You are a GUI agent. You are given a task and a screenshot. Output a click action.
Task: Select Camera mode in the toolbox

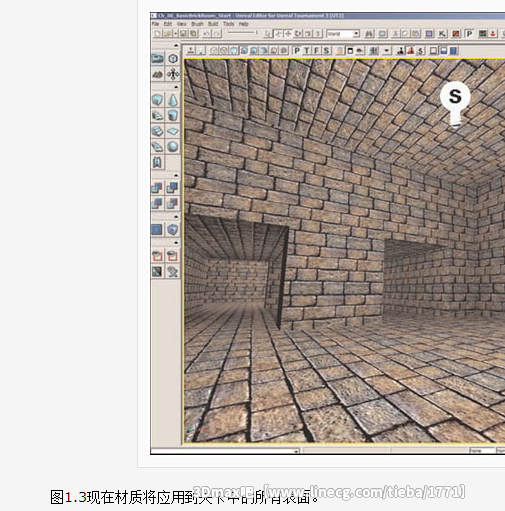(158, 59)
